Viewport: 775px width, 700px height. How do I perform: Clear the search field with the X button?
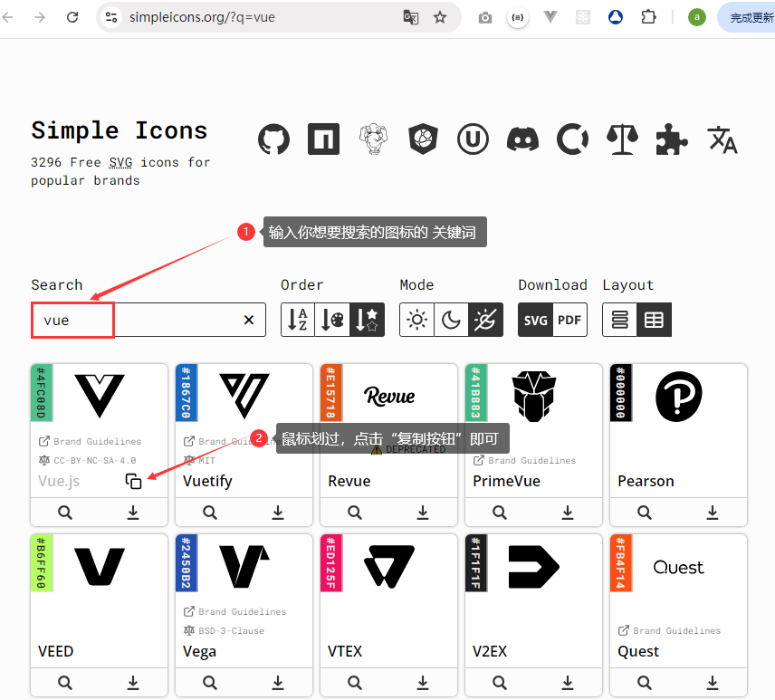(x=249, y=321)
